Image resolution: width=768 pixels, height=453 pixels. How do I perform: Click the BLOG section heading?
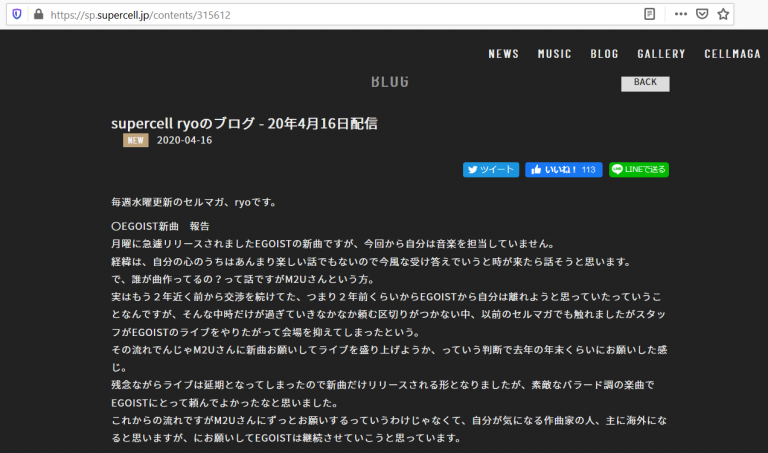pyautogui.click(x=389, y=82)
